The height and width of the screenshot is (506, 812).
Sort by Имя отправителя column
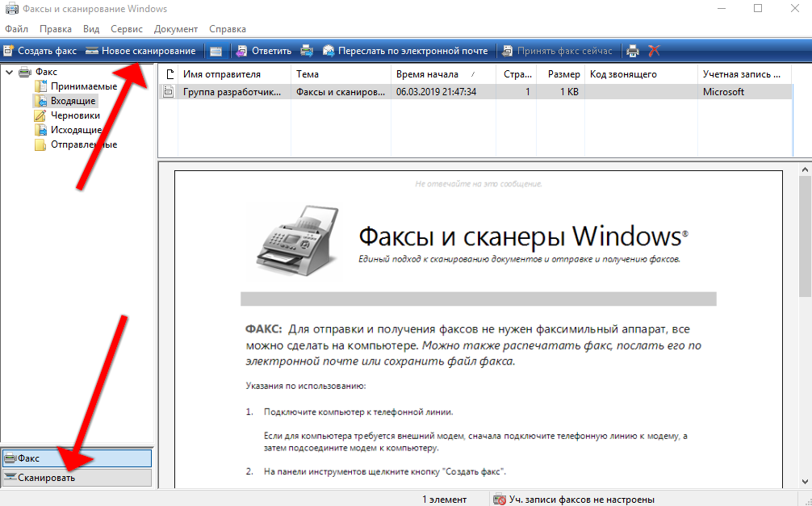[234, 74]
